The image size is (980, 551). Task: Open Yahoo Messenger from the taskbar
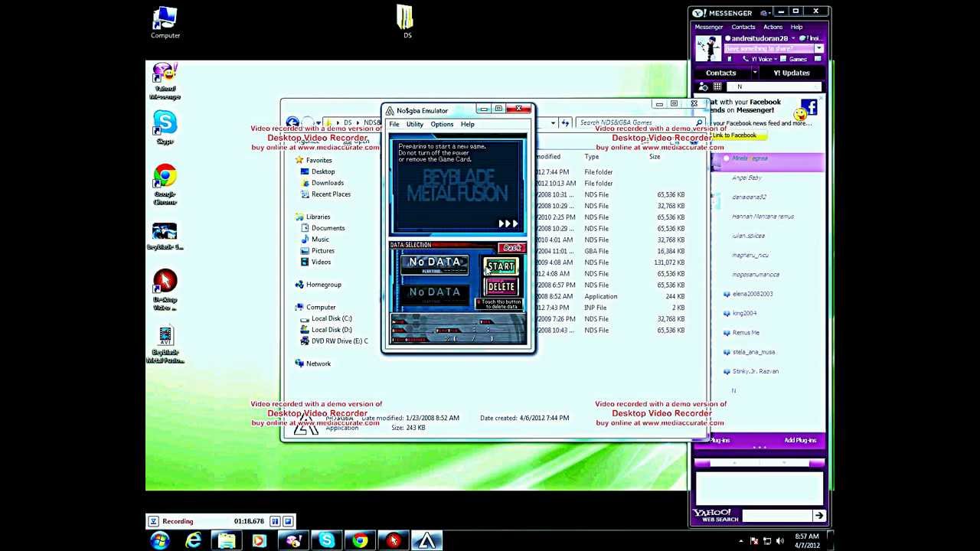pyautogui.click(x=293, y=541)
